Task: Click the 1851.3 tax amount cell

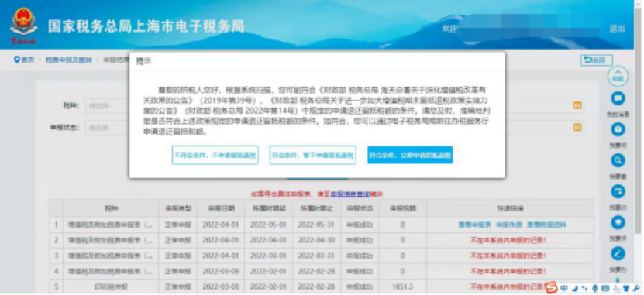Action: 402,286
